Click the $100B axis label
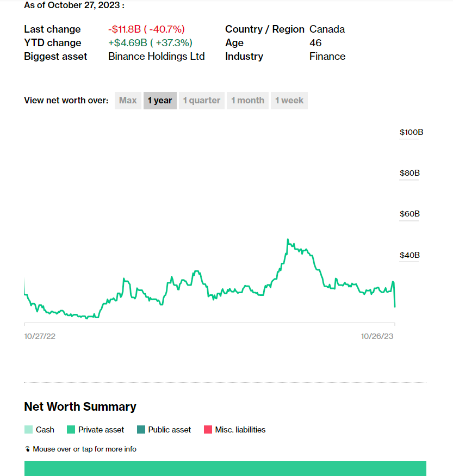453x476 pixels. [x=411, y=132]
